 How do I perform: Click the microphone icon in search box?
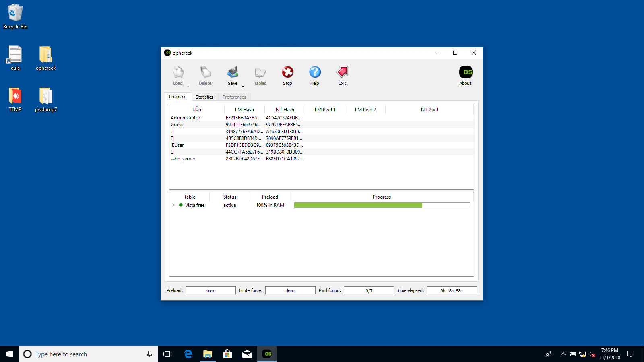tap(149, 354)
